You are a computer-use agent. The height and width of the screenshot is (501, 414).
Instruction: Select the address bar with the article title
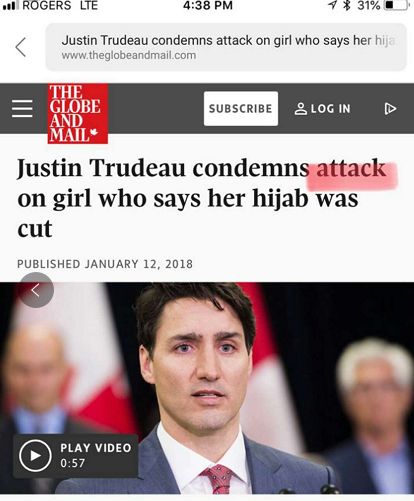pos(226,47)
